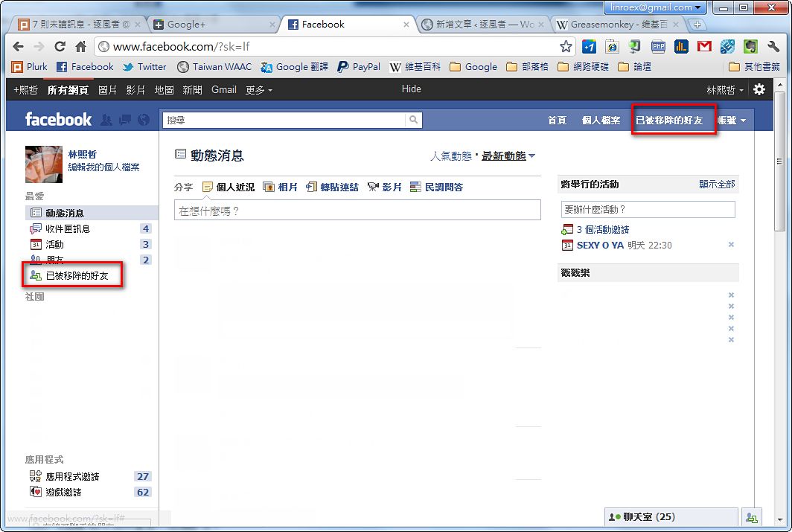
Task: Click the Facebook 搜尋 search field
Action: [x=284, y=120]
